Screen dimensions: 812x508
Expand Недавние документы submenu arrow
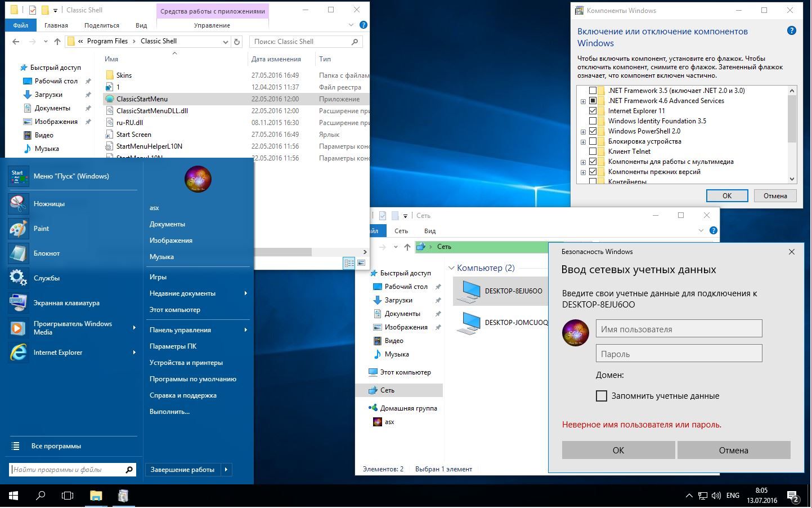pos(245,293)
